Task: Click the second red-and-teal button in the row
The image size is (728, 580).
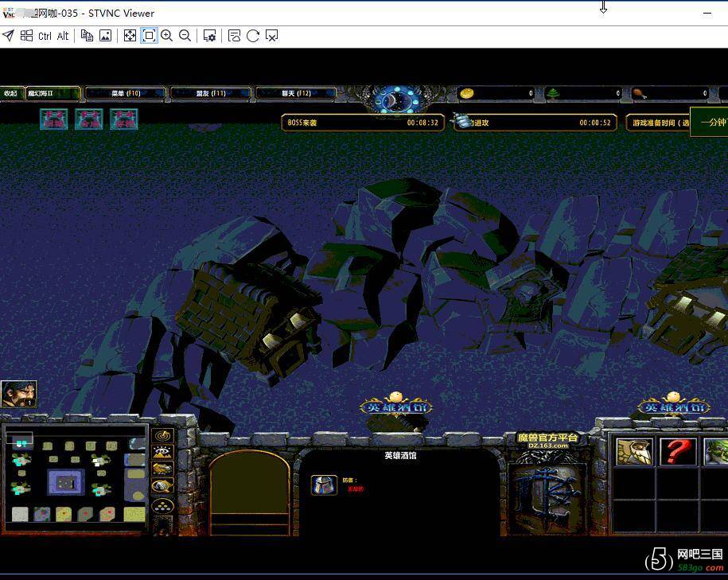Action: [x=88, y=119]
